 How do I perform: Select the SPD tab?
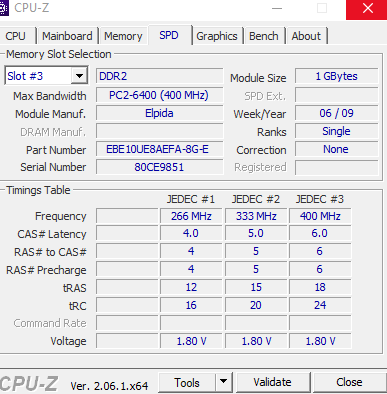click(x=169, y=35)
